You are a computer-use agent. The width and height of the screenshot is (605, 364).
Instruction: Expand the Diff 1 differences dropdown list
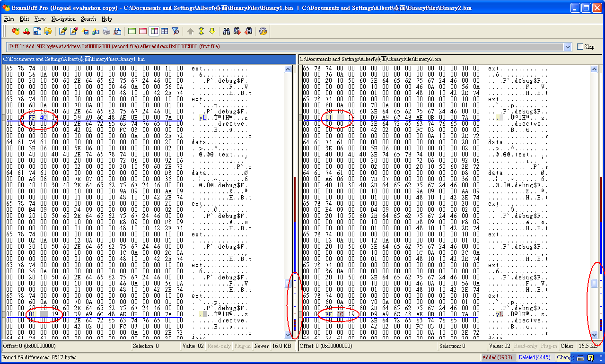point(568,47)
